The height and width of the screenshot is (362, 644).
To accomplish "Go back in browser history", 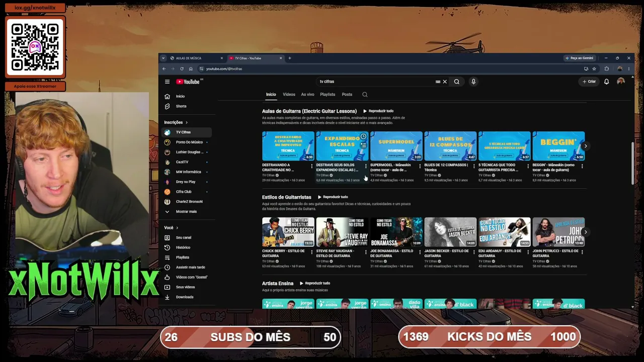I will click(x=164, y=69).
